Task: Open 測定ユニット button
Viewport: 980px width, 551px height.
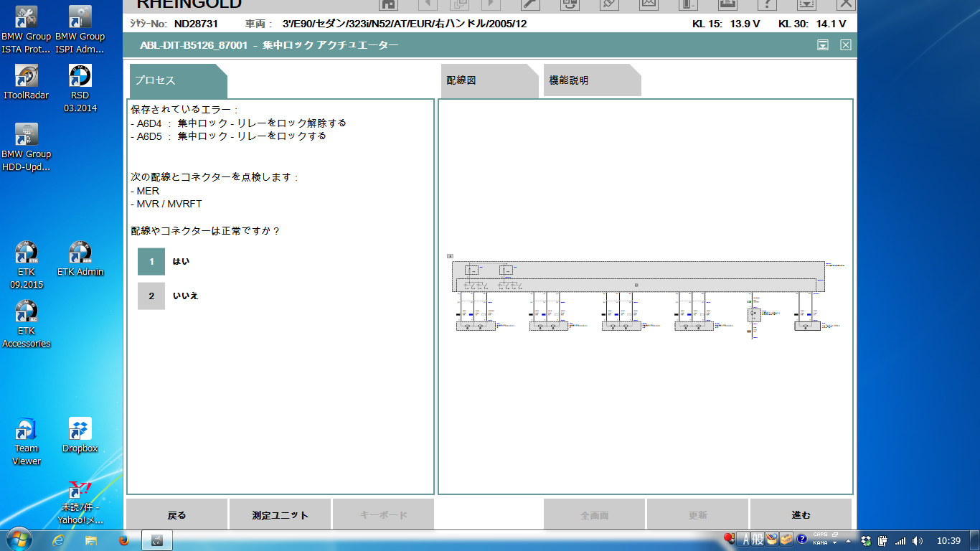Action: [x=280, y=515]
